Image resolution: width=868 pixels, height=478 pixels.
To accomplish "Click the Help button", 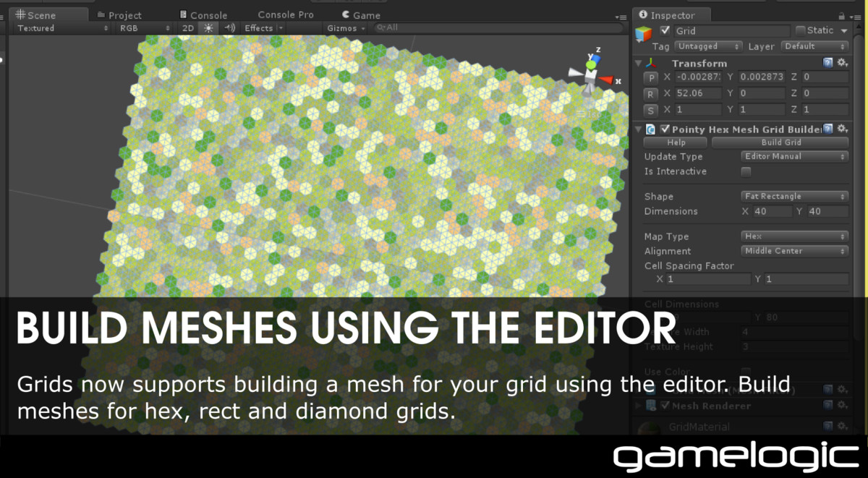I will 676,142.
